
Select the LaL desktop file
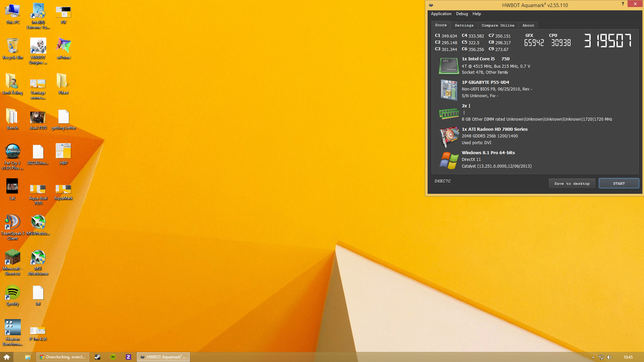click(12, 190)
